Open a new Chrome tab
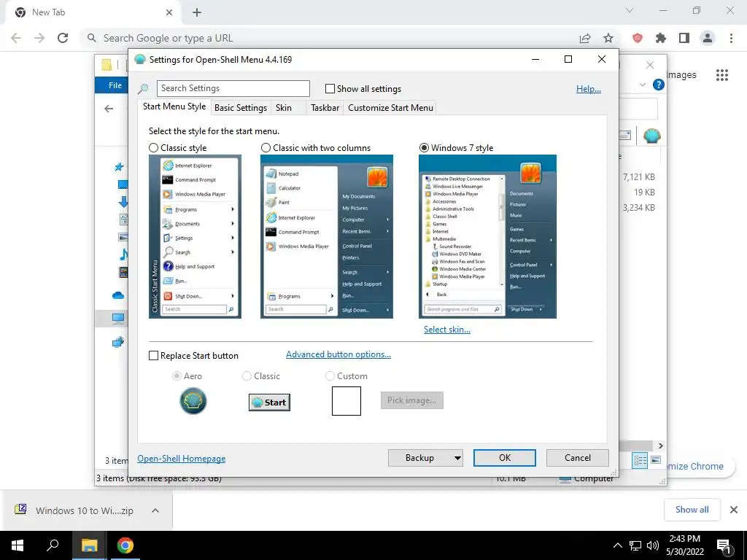 coord(197,12)
